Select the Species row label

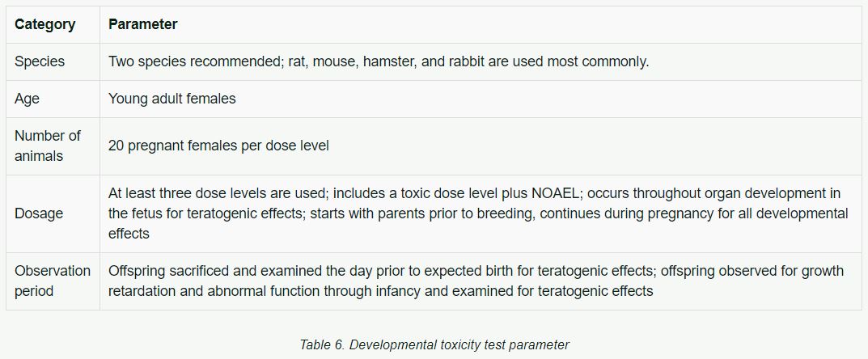tap(40, 61)
